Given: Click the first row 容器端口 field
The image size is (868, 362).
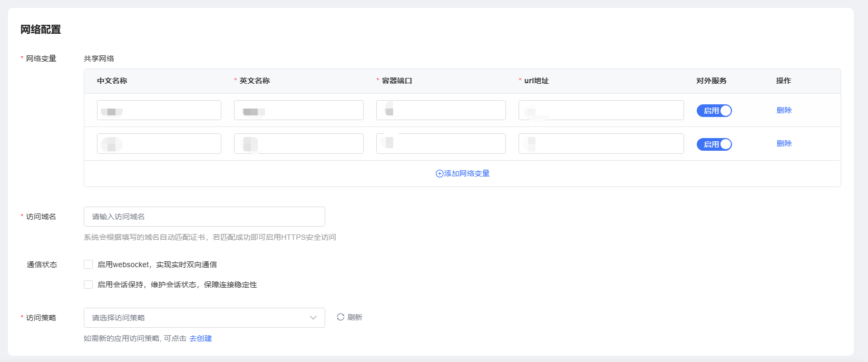Looking at the screenshot, I should tap(441, 110).
